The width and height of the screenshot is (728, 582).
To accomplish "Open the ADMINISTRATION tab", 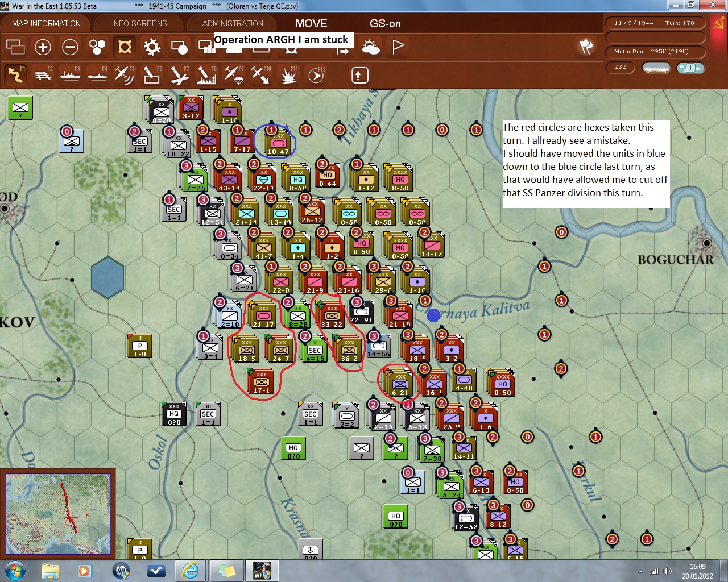I will pos(233,23).
